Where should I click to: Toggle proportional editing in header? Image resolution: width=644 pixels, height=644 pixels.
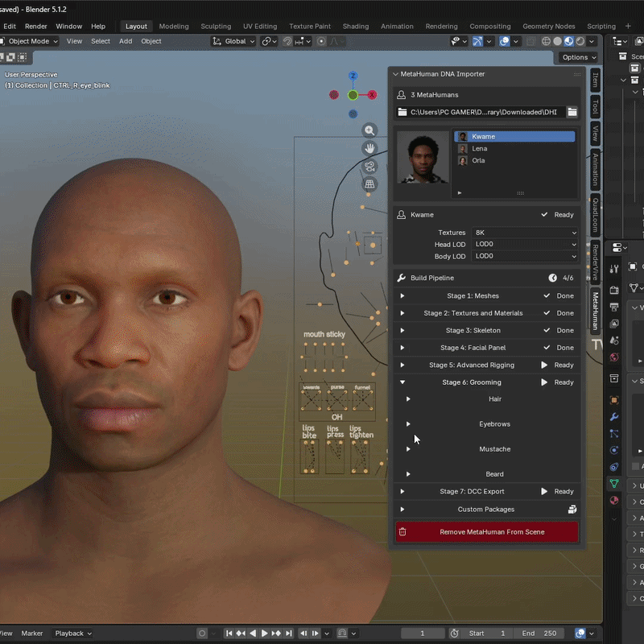[x=321, y=41]
